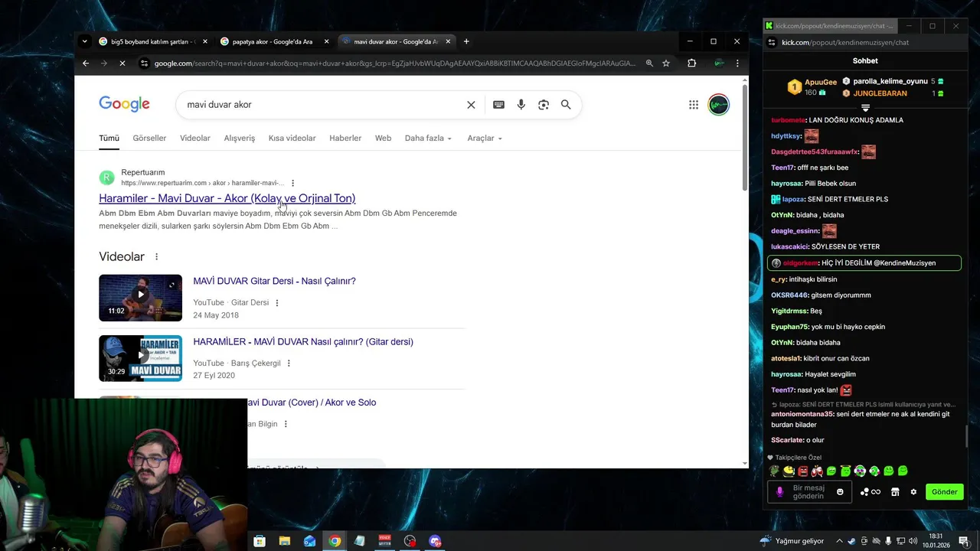Open the Chrome three-dot menu
Screen dimensions: 980x551
coord(737,64)
